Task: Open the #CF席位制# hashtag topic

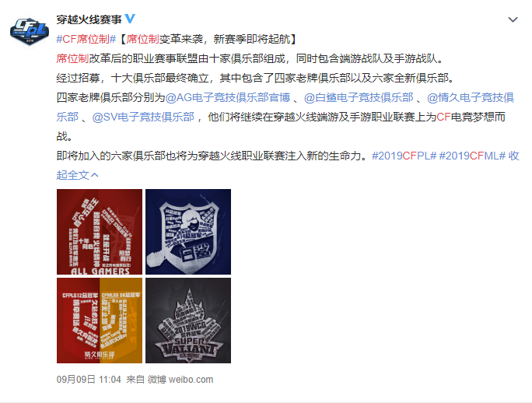Action: pos(86,39)
